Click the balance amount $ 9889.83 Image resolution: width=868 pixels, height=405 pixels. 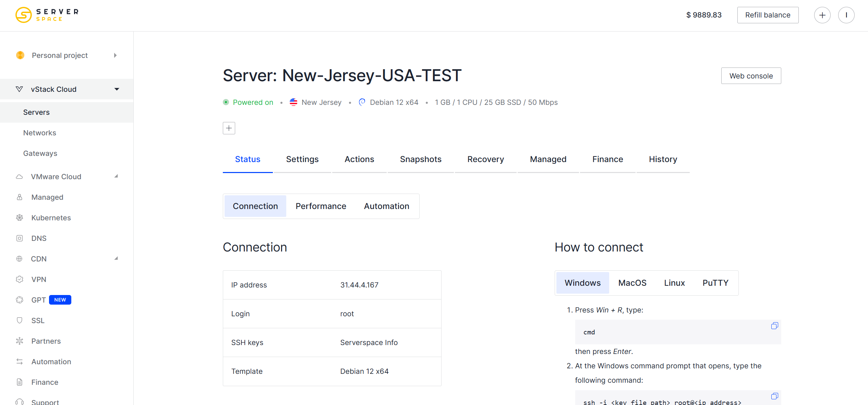(x=704, y=15)
